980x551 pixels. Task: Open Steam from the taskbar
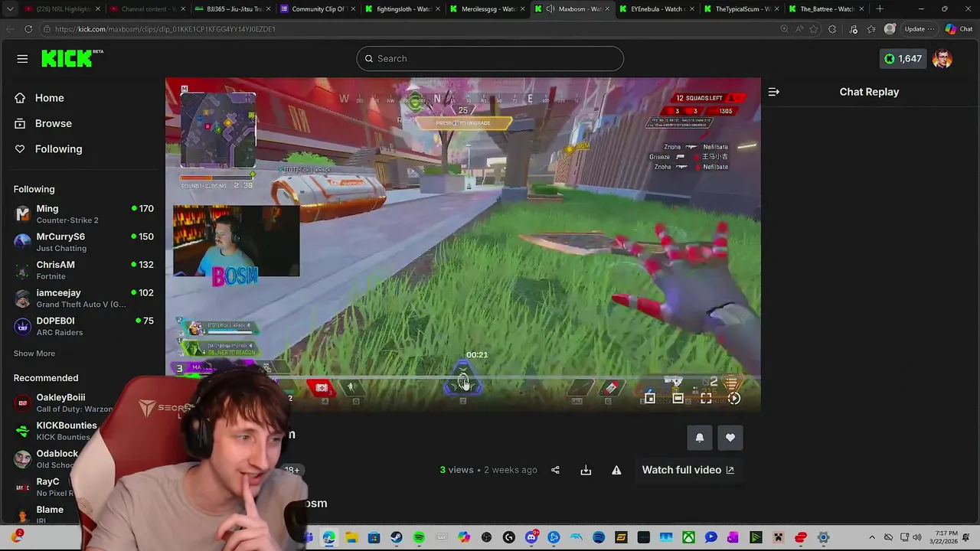point(397,537)
